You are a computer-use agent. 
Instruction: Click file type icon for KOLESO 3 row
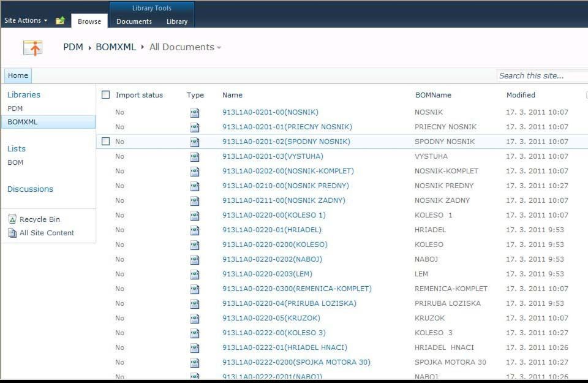click(x=195, y=333)
